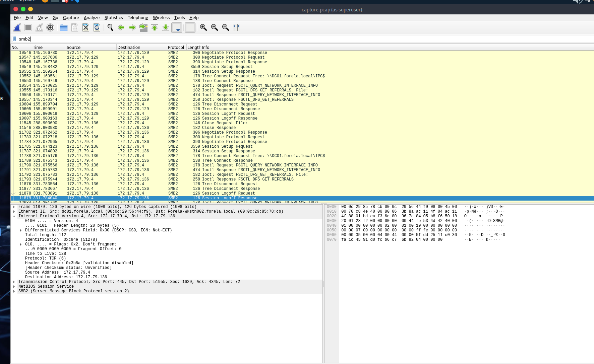Open the Telephony menu
Screen dimensions: 594x364
point(138,18)
